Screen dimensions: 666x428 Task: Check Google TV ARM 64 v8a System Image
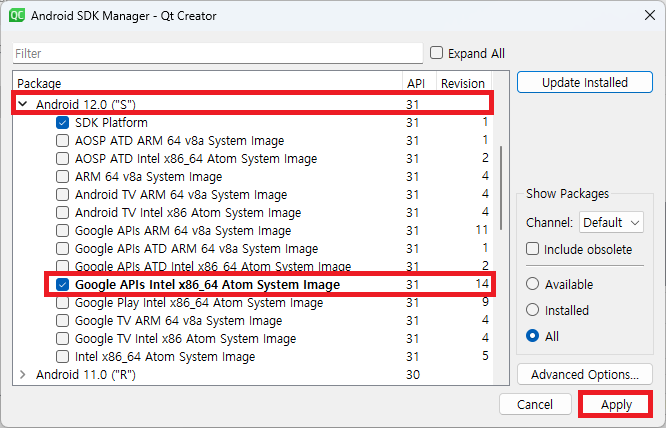point(62,321)
